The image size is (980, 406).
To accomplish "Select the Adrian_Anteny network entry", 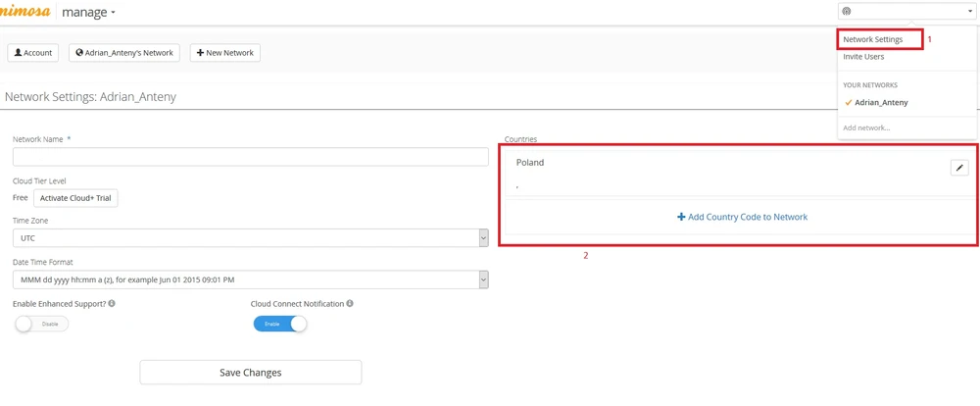I will [880, 102].
